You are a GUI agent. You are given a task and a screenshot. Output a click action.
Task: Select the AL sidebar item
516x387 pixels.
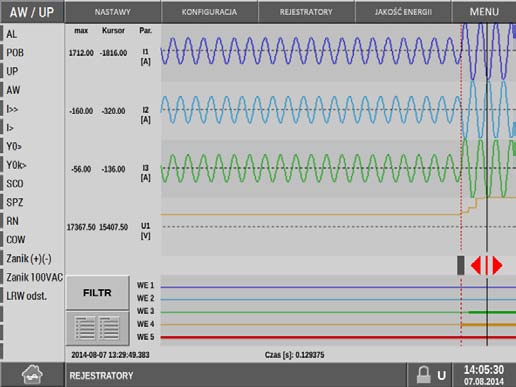tap(12, 34)
